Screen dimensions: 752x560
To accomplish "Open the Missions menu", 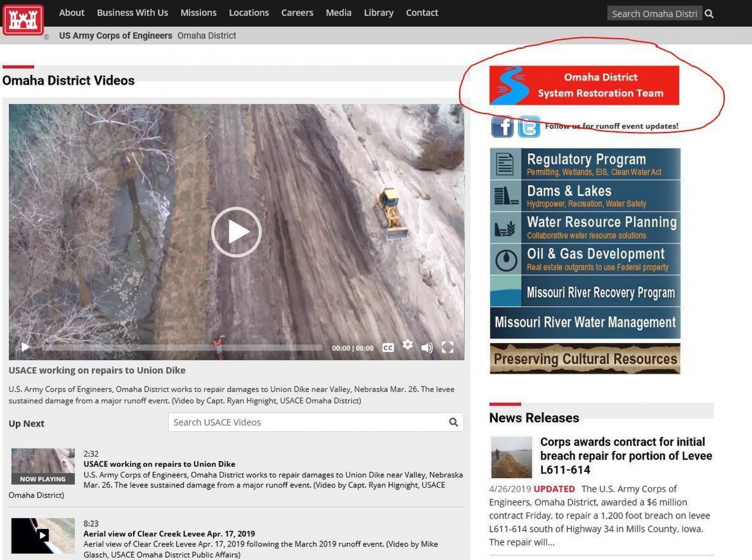I will point(198,13).
